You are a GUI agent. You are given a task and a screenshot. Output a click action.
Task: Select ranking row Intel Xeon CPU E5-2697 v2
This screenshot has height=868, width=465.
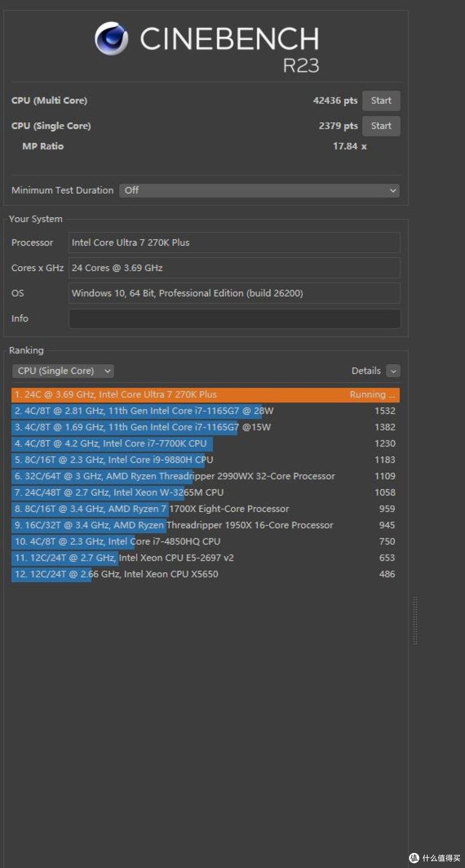(x=205, y=558)
